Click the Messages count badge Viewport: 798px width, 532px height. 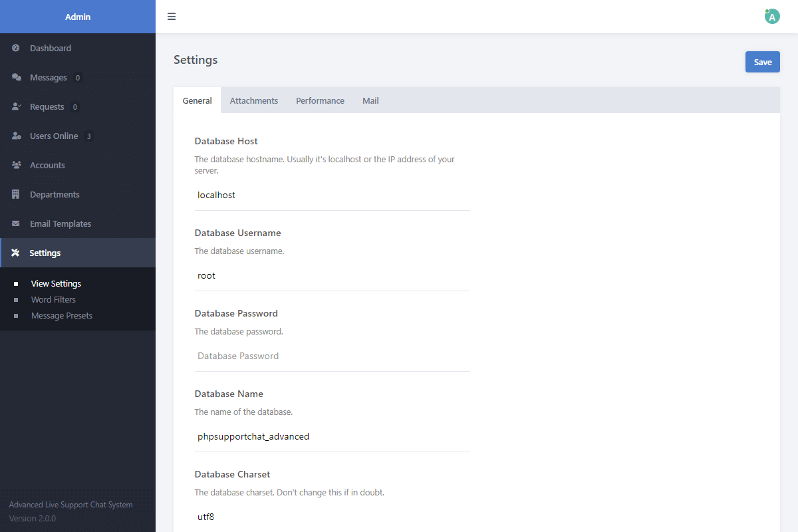(x=78, y=78)
